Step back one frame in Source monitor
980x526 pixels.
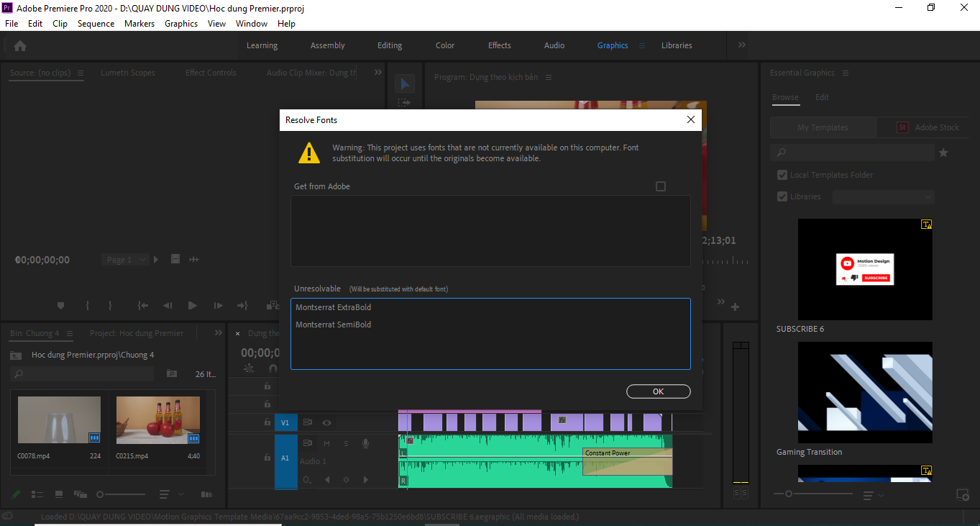pyautogui.click(x=168, y=305)
